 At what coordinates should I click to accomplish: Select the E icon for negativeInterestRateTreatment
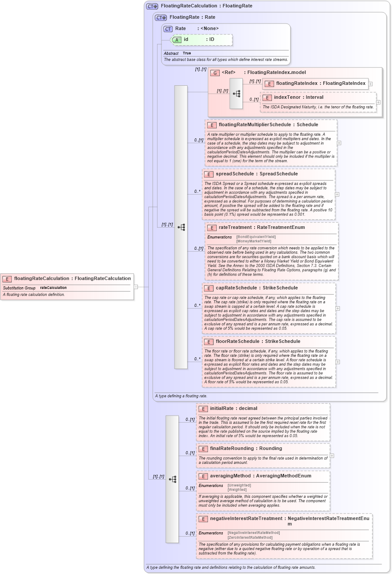(203, 519)
